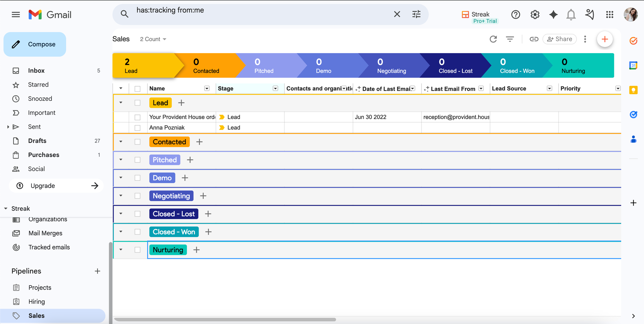
Task: Click the search input showing has:tracking from:me
Action: [225, 10]
